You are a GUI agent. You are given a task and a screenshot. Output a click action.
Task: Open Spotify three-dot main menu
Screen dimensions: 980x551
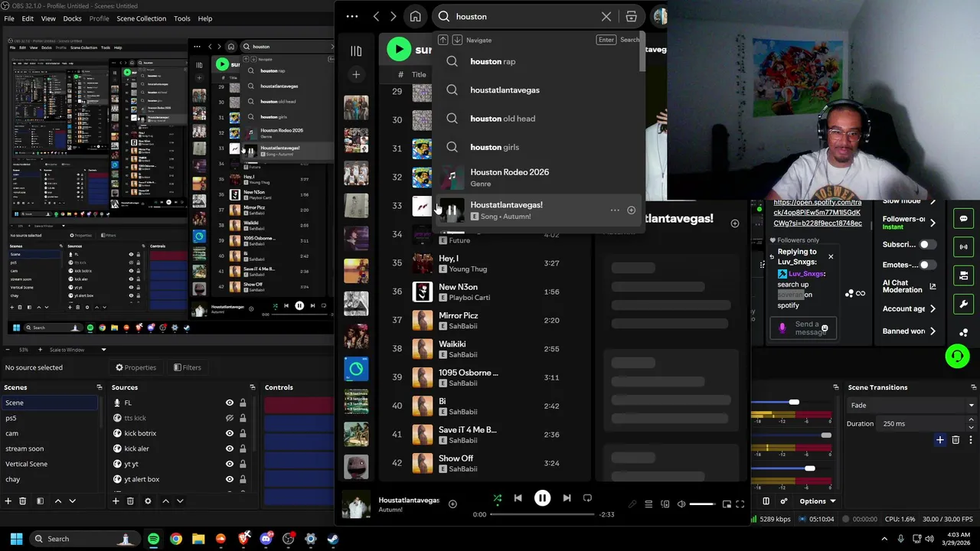point(351,16)
